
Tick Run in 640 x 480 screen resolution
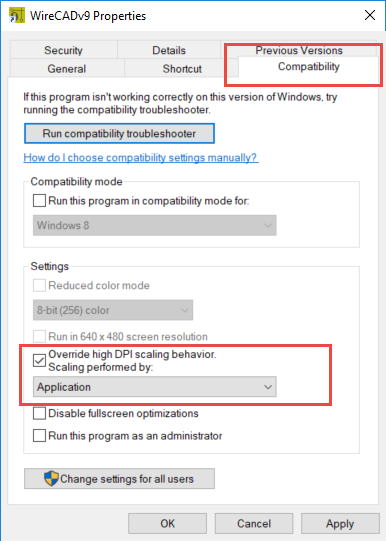pyautogui.click(x=39, y=336)
